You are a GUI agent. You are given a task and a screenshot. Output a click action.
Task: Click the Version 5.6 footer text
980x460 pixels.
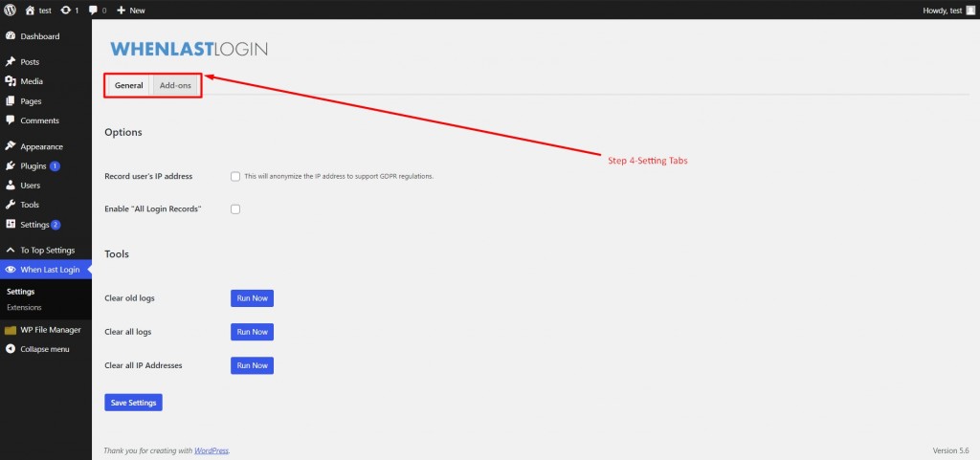coord(950,450)
